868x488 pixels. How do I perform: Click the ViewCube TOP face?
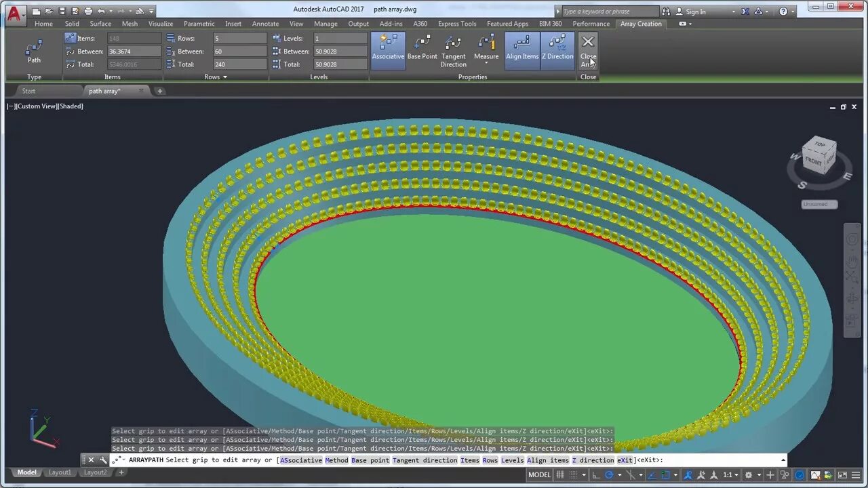[820, 144]
